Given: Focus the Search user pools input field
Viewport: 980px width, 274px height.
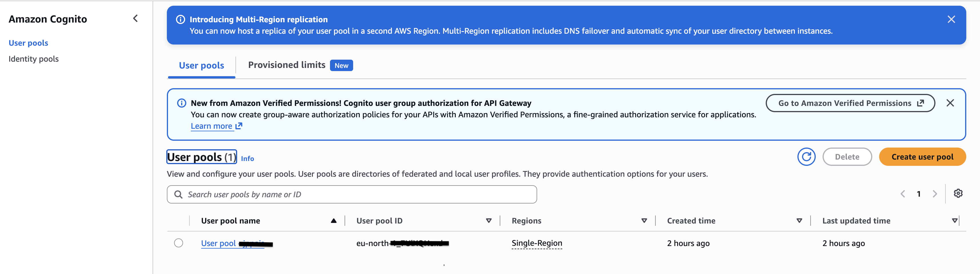Looking at the screenshot, I should 351,195.
